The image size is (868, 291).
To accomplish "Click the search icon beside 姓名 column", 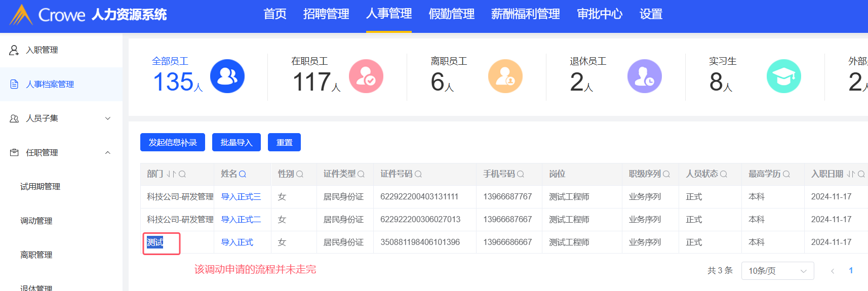I will tap(243, 174).
